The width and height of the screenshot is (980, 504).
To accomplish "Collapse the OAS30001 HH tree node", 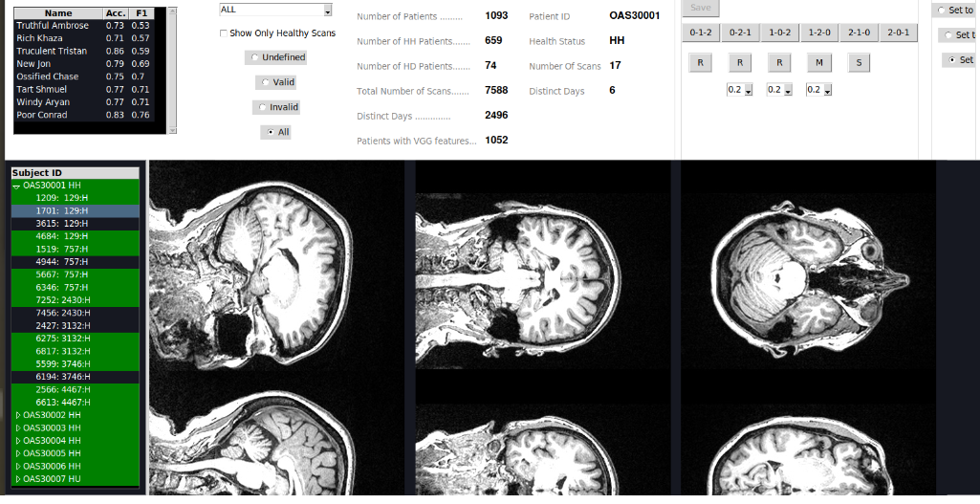I will 16,186.
